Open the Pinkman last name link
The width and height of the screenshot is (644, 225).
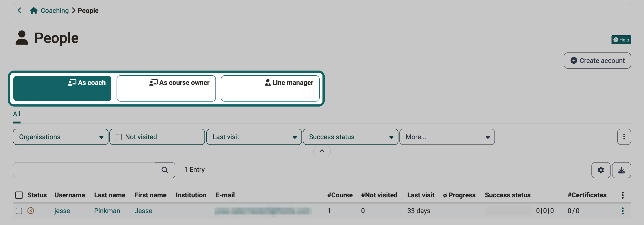coord(107,211)
